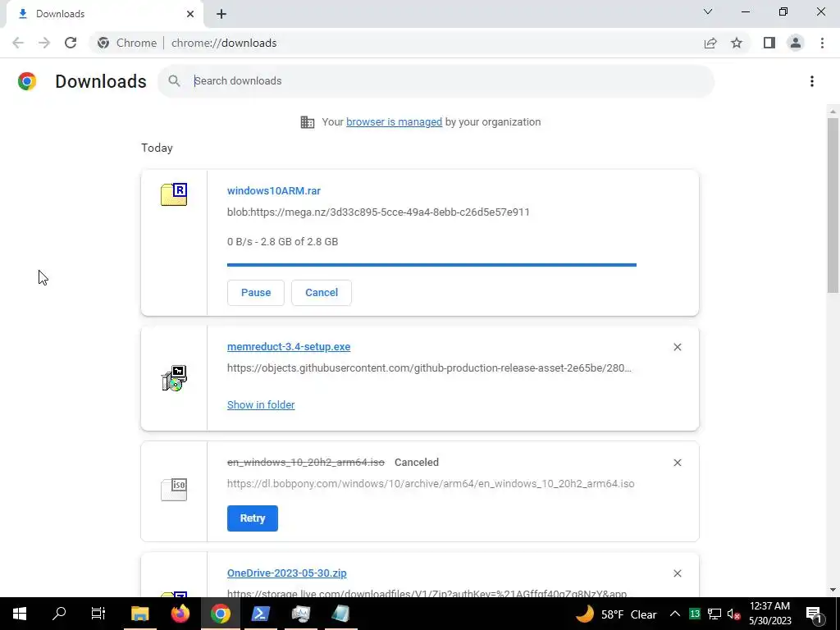
Task: Click the building icon beside managed notice
Action: pyautogui.click(x=308, y=122)
